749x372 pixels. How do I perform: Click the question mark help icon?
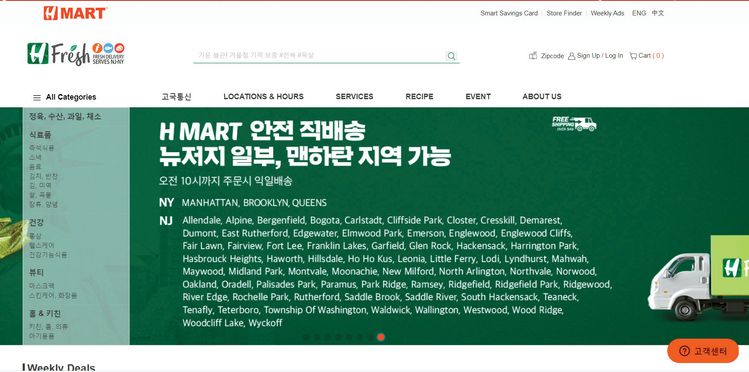pos(684,351)
